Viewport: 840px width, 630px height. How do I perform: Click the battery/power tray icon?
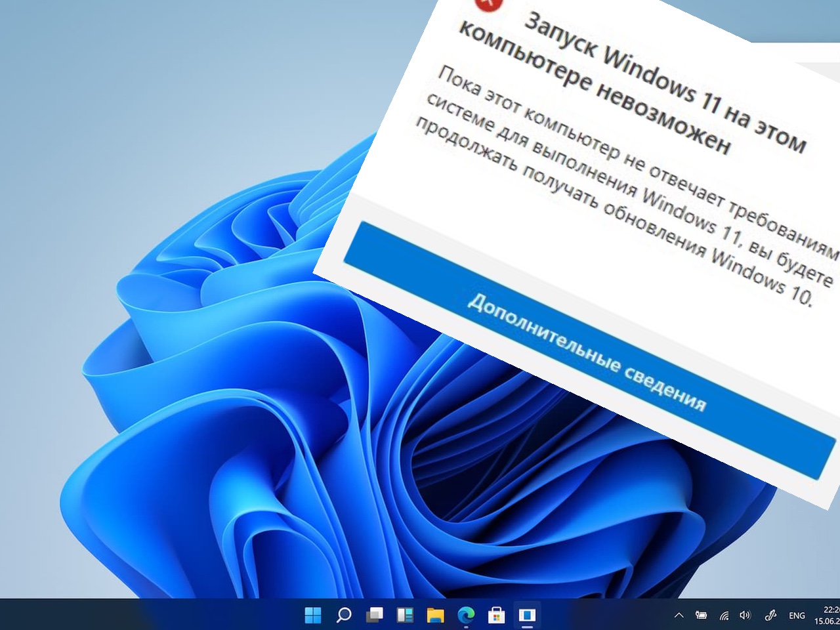pos(701,616)
